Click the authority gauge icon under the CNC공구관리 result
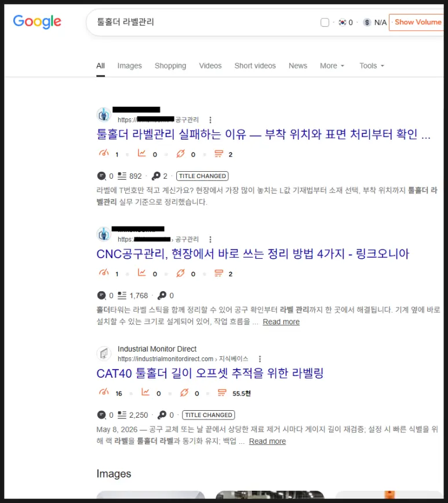This screenshot has height=503, width=448. [104, 273]
